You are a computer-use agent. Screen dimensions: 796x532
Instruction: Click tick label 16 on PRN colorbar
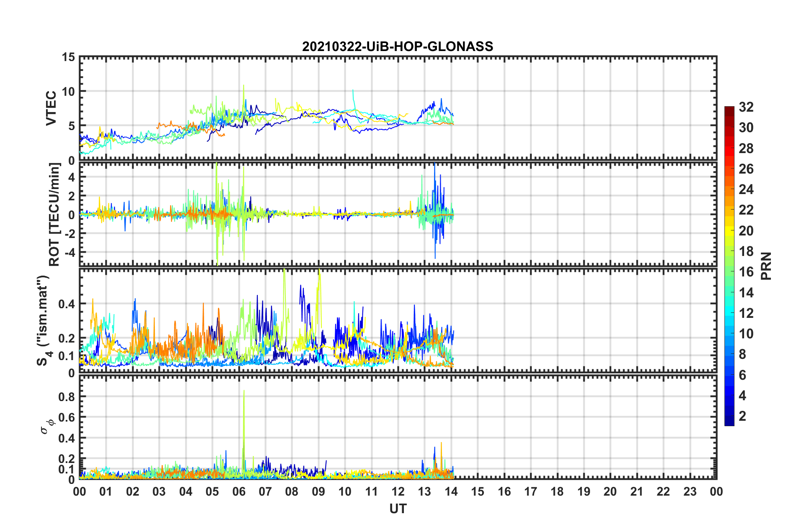746,272
